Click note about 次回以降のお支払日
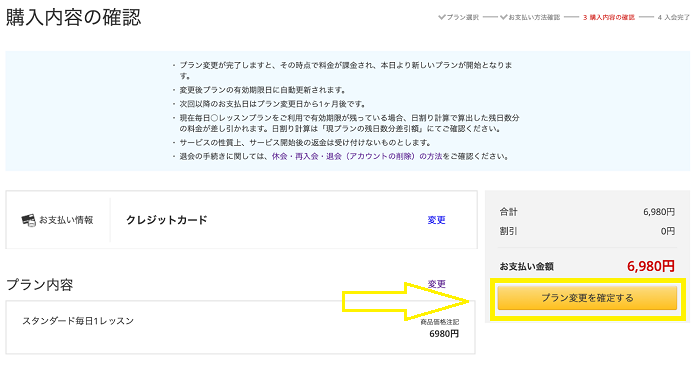 point(272,104)
